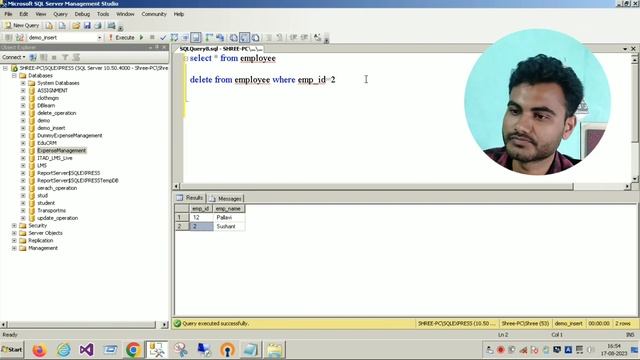Viewport: 640px width, 360px height.
Task: Click the Pallavi cell in results
Action: coord(229,218)
